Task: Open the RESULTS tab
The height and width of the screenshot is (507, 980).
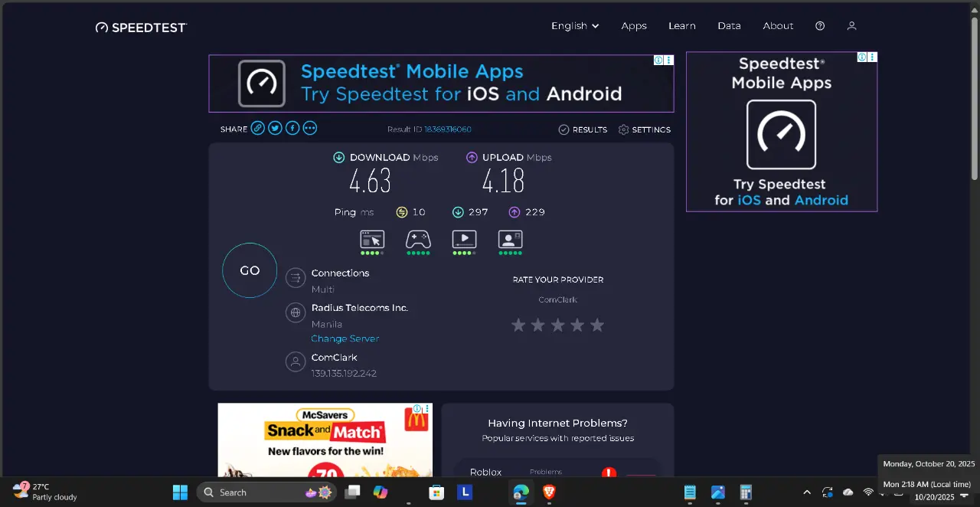Action: click(x=583, y=129)
